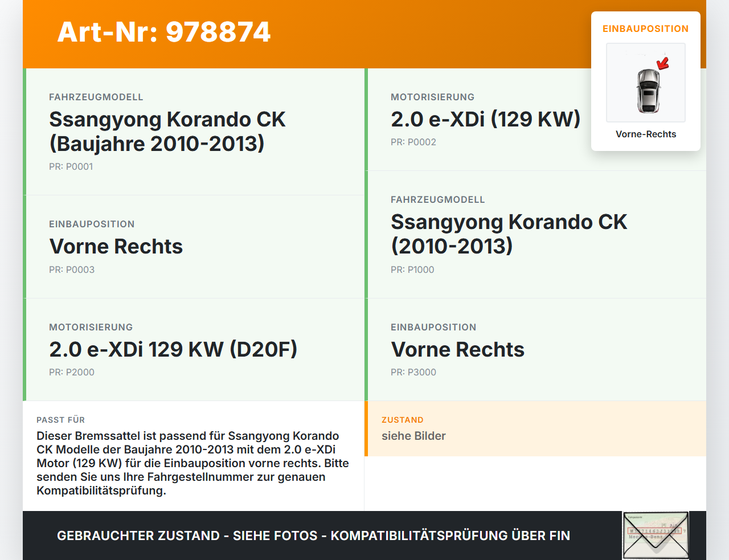The image size is (729, 560).
Task: Click PR: P2000 reference code
Action: (x=72, y=373)
